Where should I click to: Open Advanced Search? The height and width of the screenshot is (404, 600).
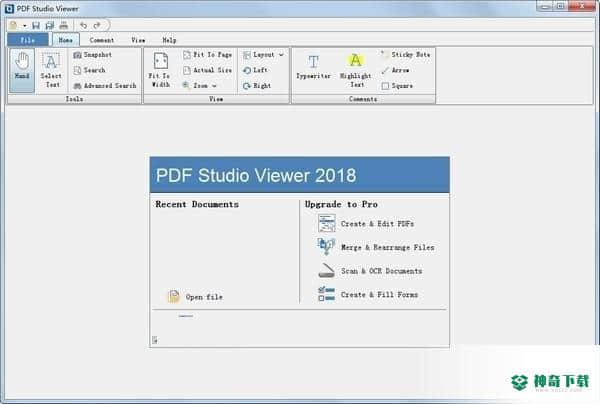coord(105,86)
